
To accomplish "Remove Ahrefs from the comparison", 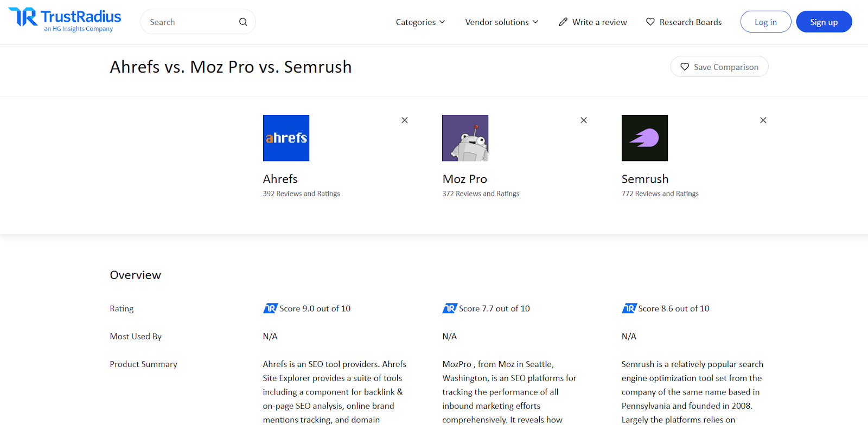I will point(405,120).
